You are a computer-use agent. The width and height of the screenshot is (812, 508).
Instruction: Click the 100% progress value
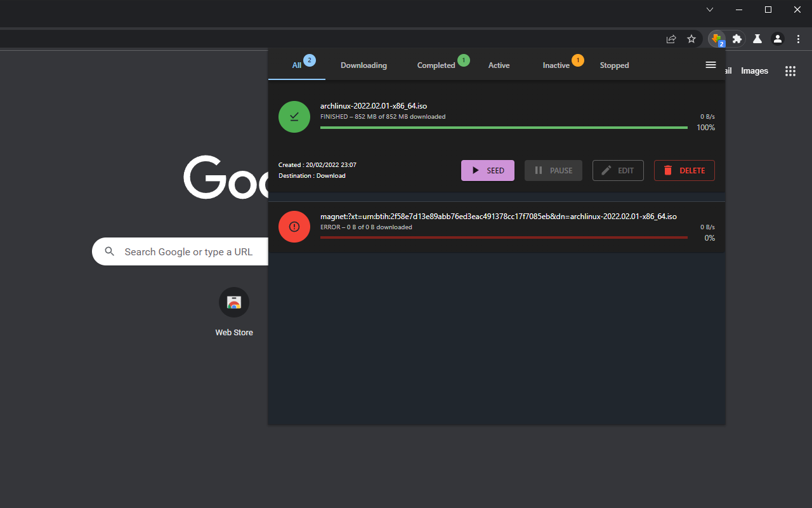click(x=705, y=128)
